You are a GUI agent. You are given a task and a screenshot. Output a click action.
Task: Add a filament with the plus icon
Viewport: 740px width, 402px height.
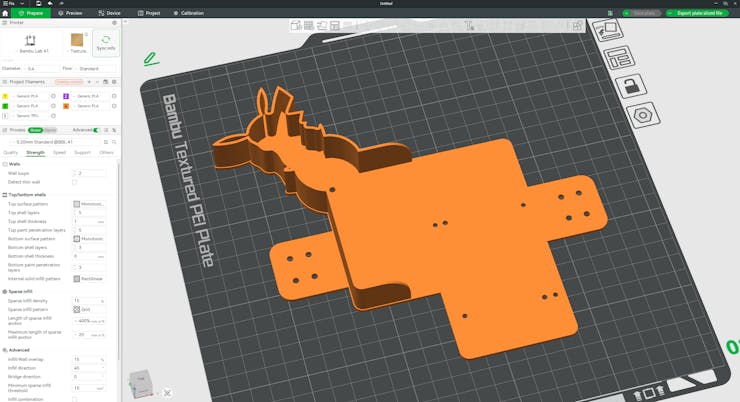click(x=89, y=82)
